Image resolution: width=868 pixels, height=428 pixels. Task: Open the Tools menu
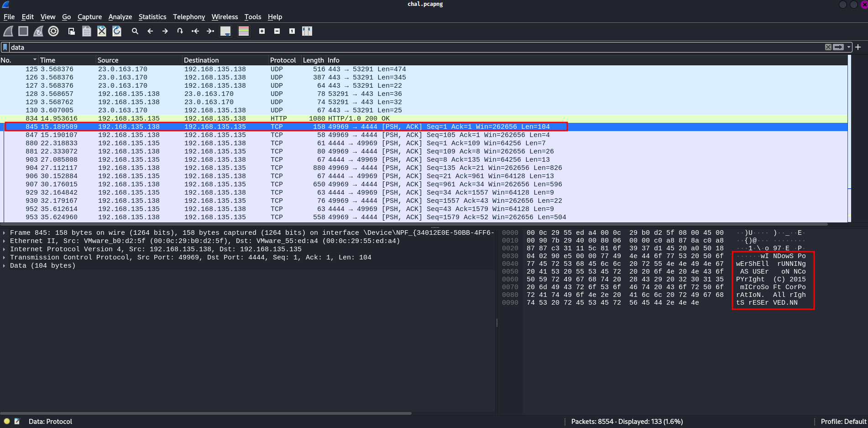[x=253, y=17]
